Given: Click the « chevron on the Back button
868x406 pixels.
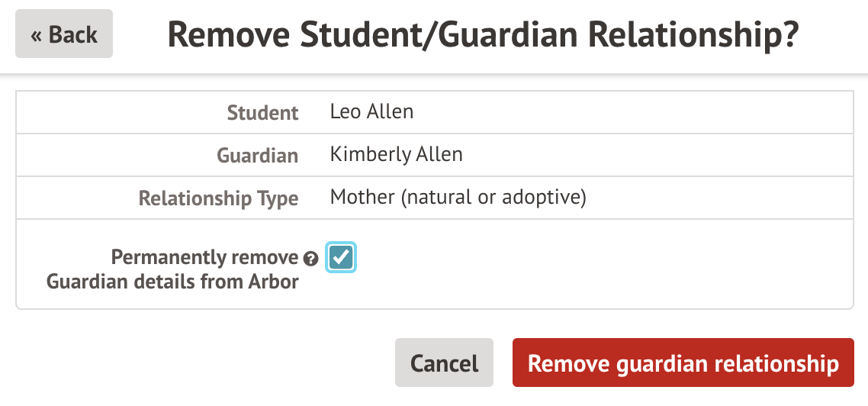Looking at the screenshot, I should click(36, 35).
